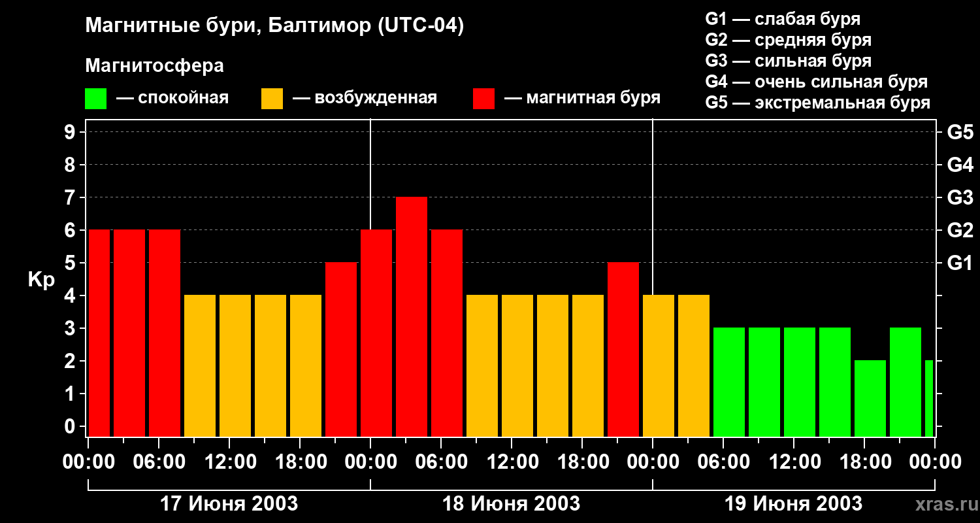Click the G1 label on the right axis
Screen dimensions: 980x523
click(960, 263)
